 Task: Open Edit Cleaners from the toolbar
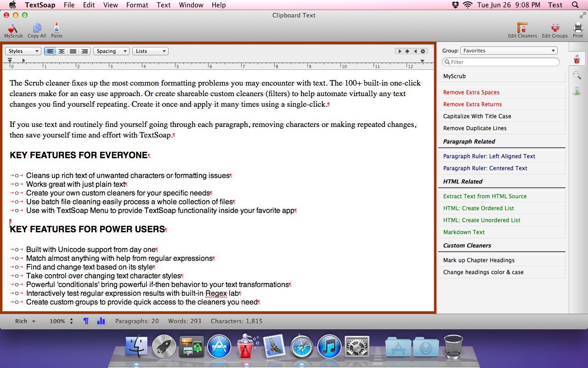pyautogui.click(x=522, y=29)
